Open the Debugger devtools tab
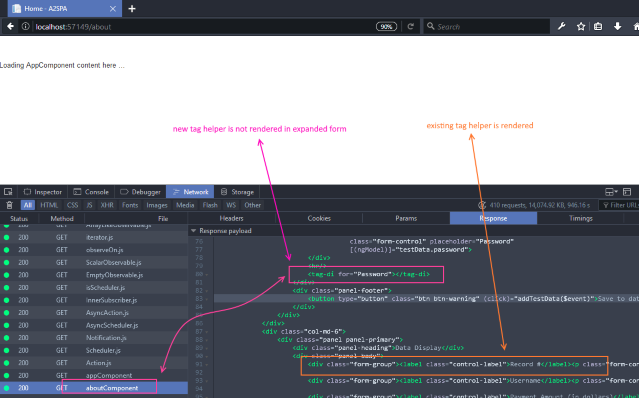This screenshot has height=398, width=639. click(140, 192)
